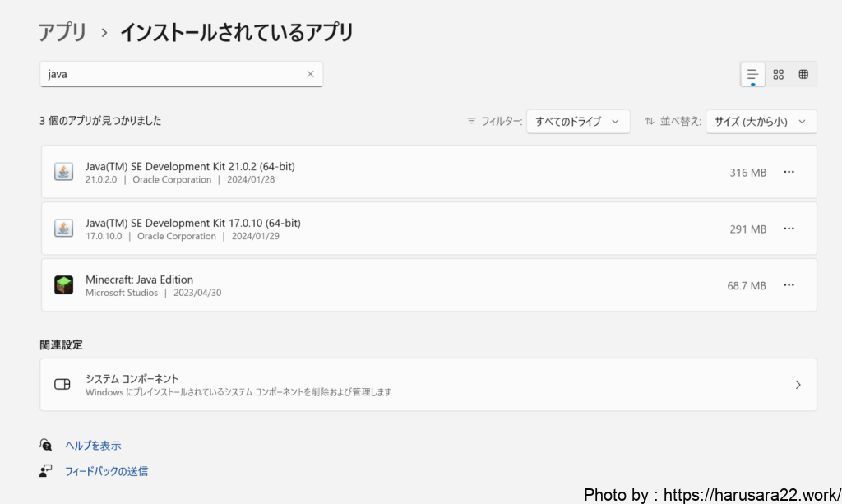The width and height of the screenshot is (842, 504).
Task: Open more options for Minecraft: Java Edition
Action: [x=789, y=285]
